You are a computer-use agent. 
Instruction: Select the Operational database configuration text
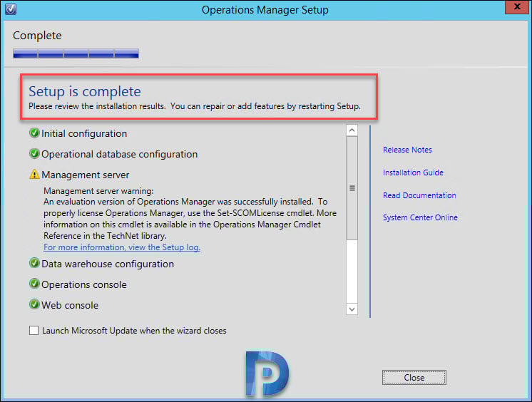pyautogui.click(x=119, y=155)
